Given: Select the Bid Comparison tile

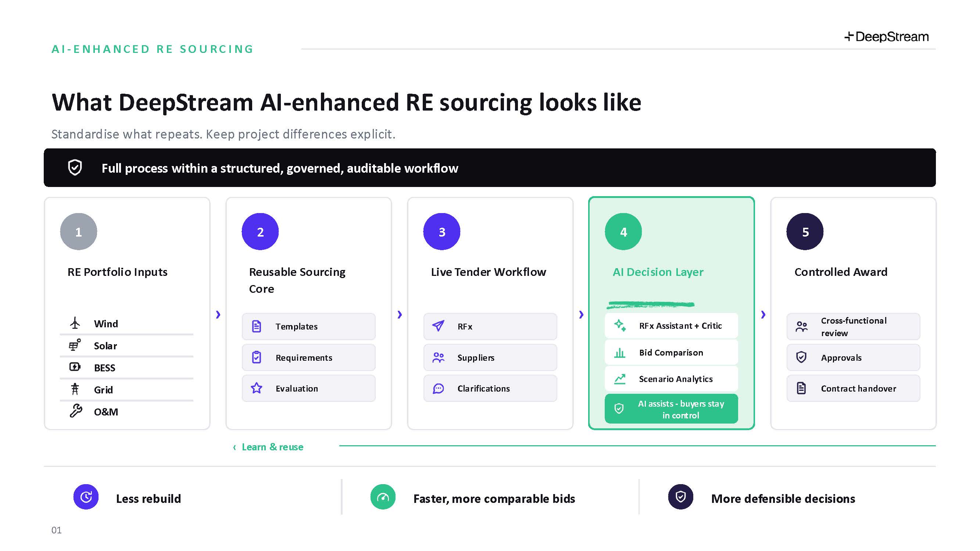Looking at the screenshot, I should 672,353.
